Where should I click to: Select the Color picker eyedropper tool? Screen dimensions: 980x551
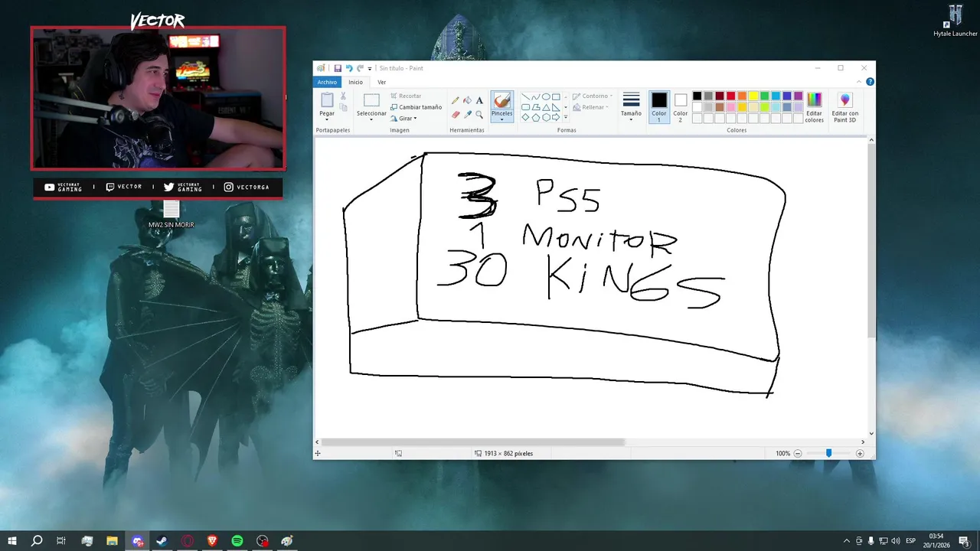click(467, 115)
